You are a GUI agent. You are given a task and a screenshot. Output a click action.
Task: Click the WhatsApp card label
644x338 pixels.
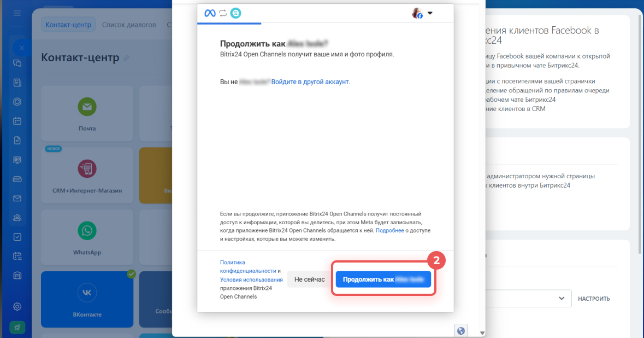point(87,253)
